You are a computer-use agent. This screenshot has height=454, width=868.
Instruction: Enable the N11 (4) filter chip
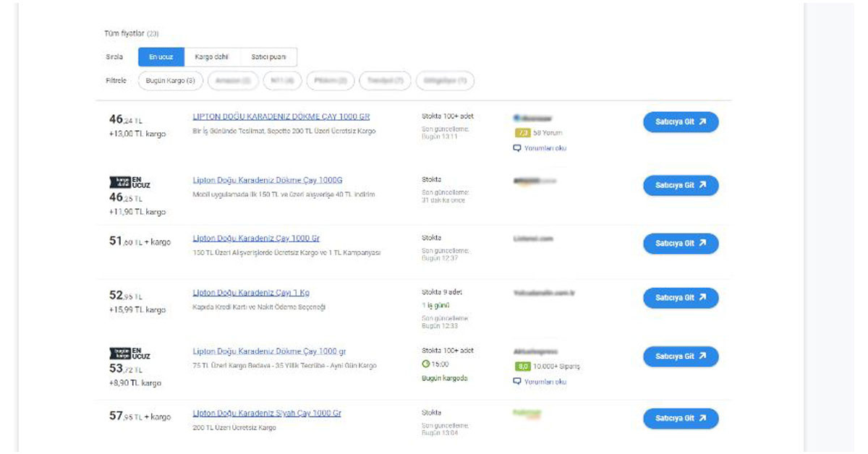pos(282,80)
